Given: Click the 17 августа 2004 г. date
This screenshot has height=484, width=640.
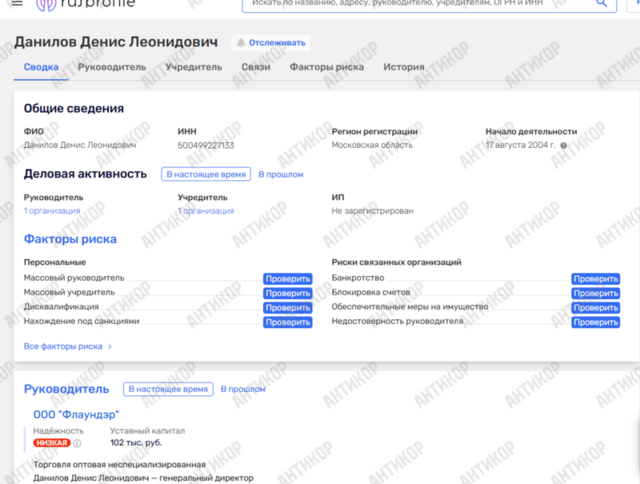Looking at the screenshot, I should pos(520,145).
